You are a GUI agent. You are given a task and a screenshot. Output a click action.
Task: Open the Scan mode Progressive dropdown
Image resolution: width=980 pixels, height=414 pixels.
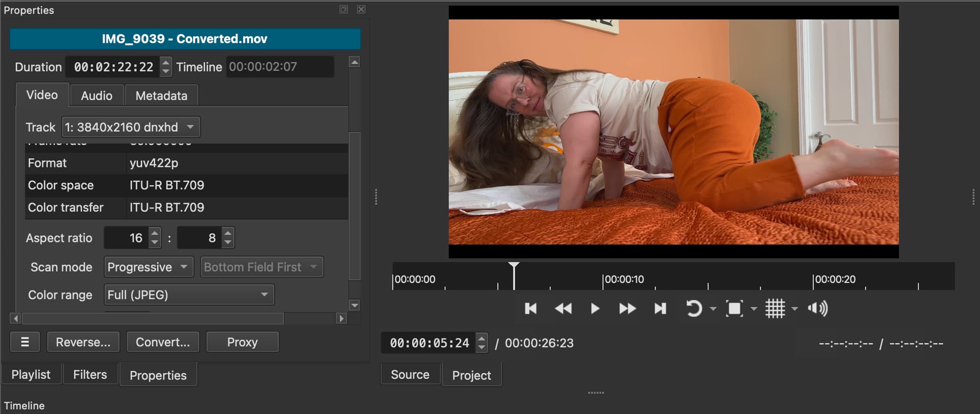(x=149, y=267)
